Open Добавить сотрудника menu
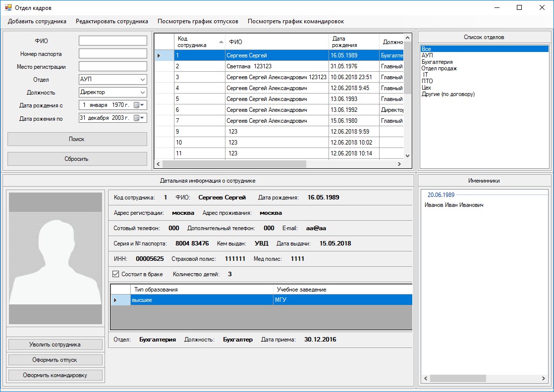Image resolution: width=554 pixels, height=392 pixels. (x=37, y=21)
